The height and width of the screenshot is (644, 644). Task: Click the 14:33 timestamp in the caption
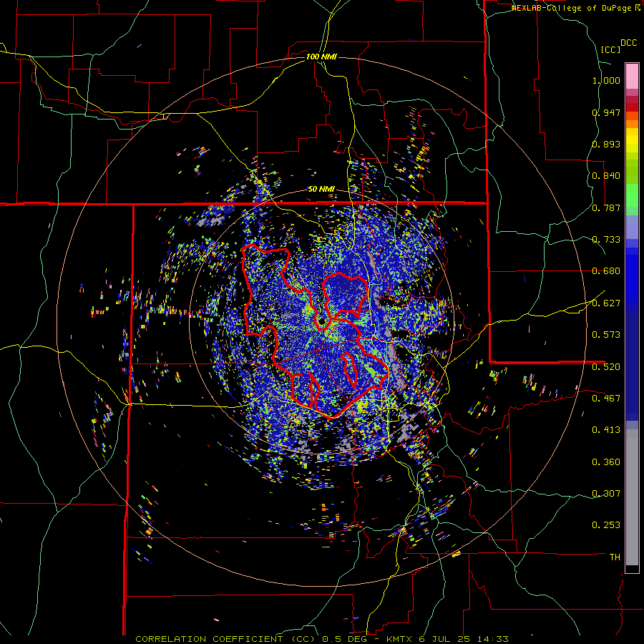pos(493,639)
